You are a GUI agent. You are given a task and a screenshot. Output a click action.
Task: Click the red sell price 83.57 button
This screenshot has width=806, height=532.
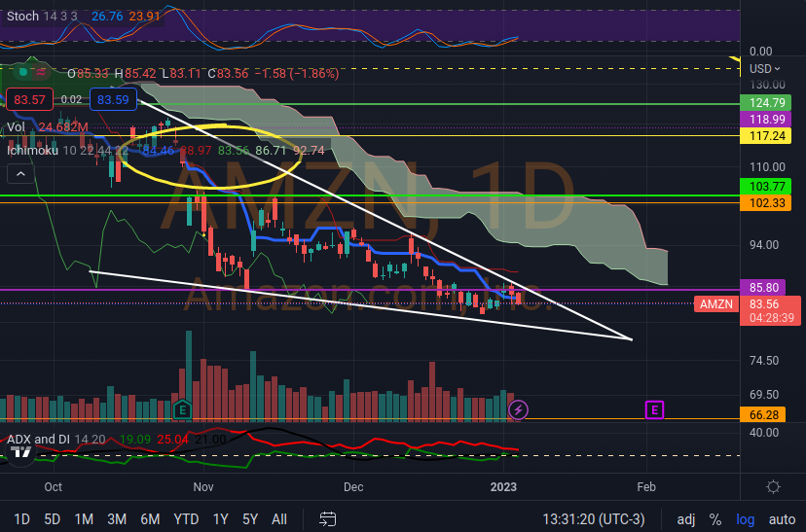(x=29, y=99)
